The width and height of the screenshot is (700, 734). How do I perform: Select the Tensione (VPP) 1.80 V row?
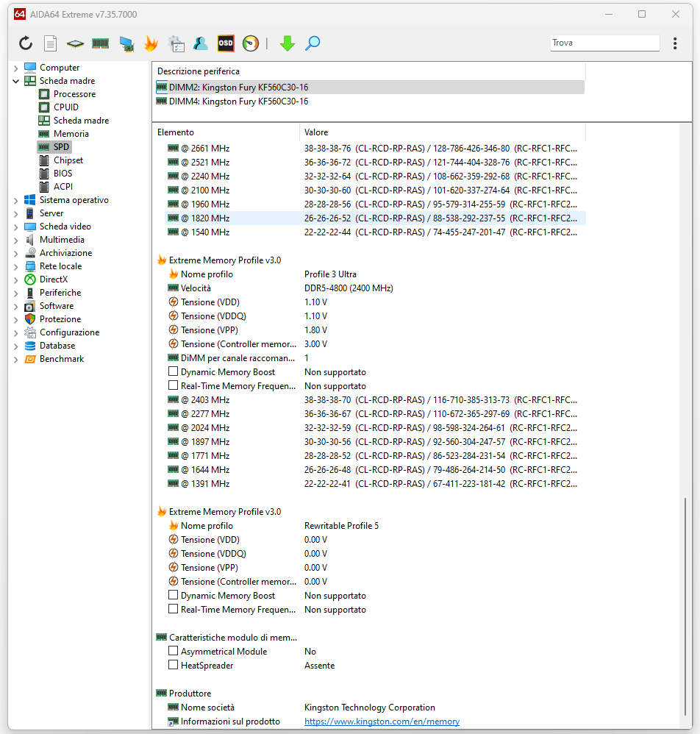click(375, 330)
